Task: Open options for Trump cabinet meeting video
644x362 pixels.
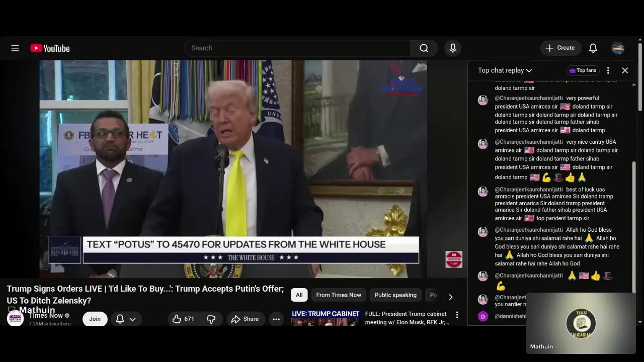Action: pos(457,315)
